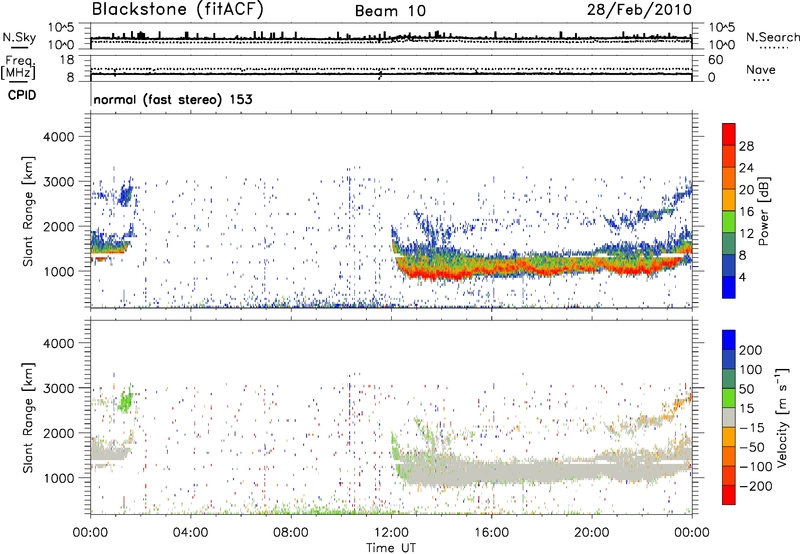The height and width of the screenshot is (554, 800).
Task: Click the "Velocity [m s-1]" colorbar title
Action: (x=782, y=417)
